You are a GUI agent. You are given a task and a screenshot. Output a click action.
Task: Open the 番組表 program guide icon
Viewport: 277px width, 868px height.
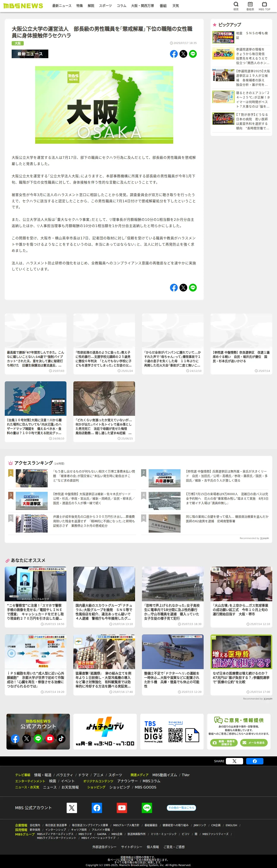(x=250, y=6)
